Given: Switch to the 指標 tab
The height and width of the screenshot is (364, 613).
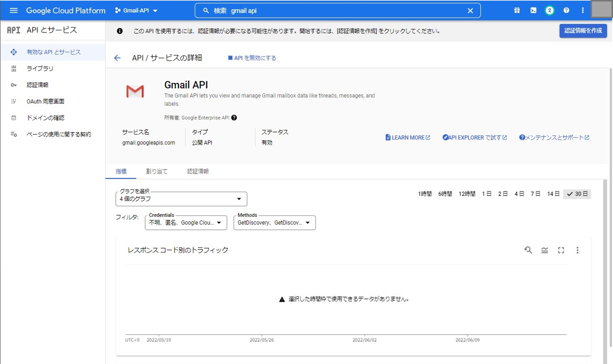Looking at the screenshot, I should [x=121, y=171].
